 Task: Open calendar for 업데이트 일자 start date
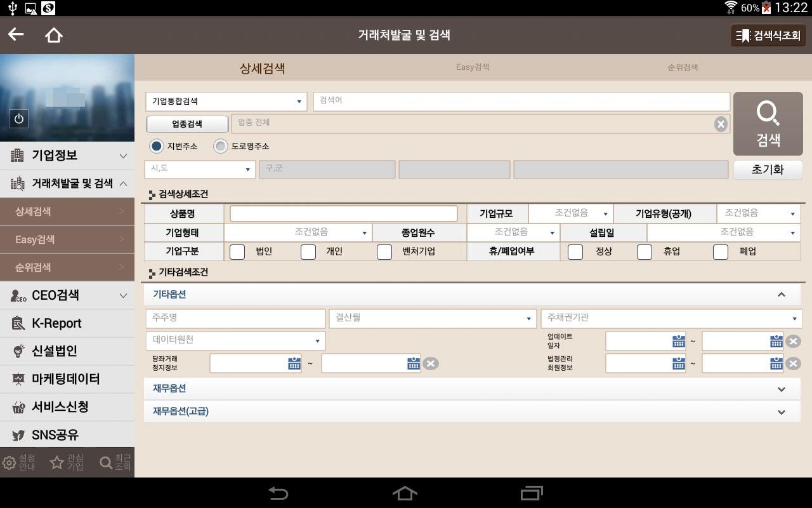(679, 341)
